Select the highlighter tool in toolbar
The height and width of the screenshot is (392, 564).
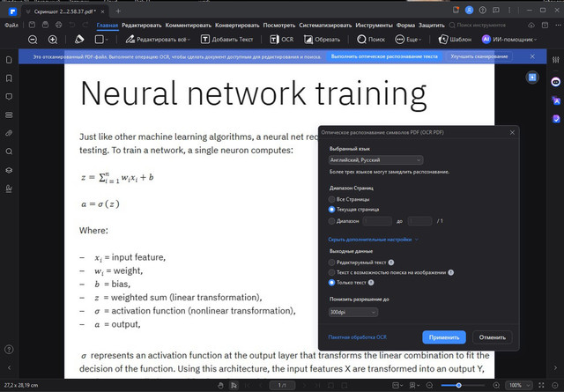pyautogui.click(x=78, y=40)
